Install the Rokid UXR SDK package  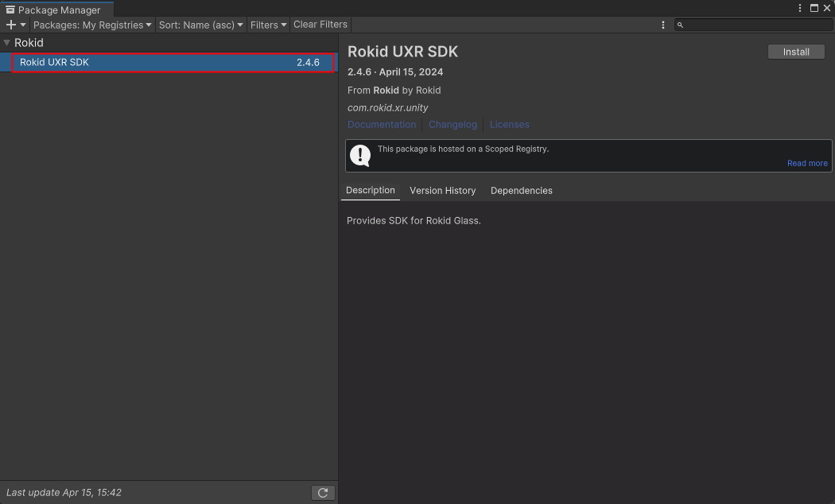(x=796, y=52)
